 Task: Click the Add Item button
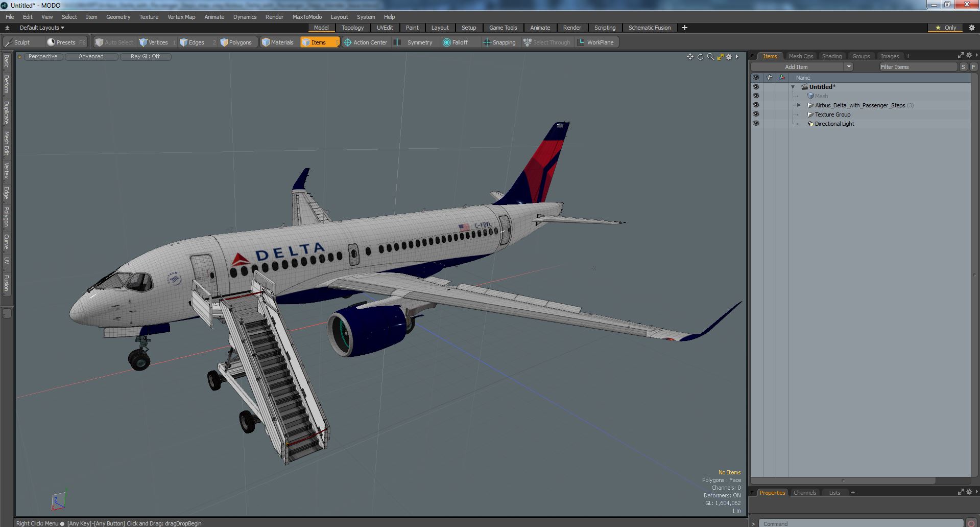(796, 67)
